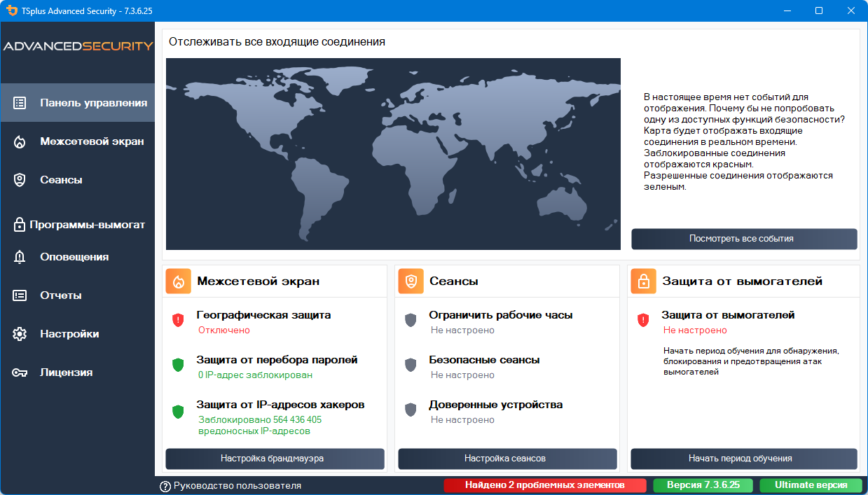Click Ultimate версия button
Viewport: 868px width, 495px height.
pyautogui.click(x=811, y=485)
